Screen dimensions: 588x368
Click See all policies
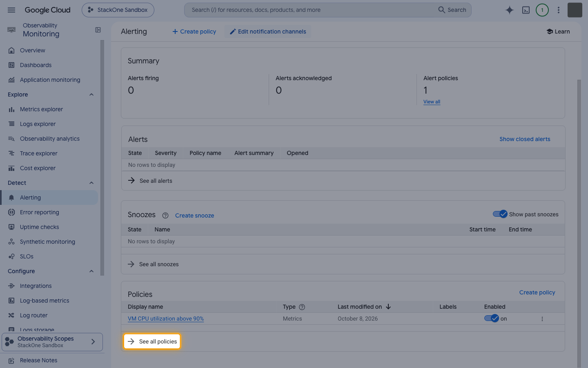[152, 341]
